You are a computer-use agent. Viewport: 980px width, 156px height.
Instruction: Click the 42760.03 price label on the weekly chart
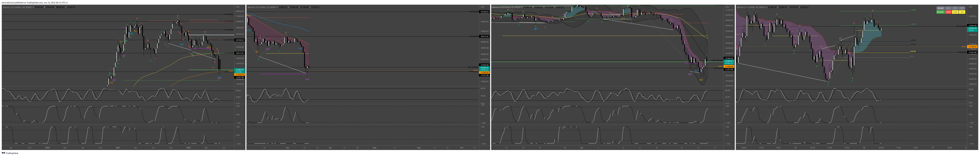coord(240,40)
